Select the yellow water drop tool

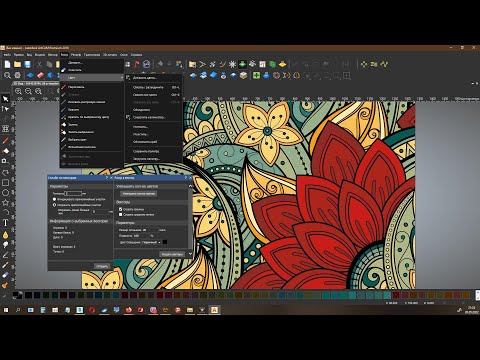(x=5, y=235)
